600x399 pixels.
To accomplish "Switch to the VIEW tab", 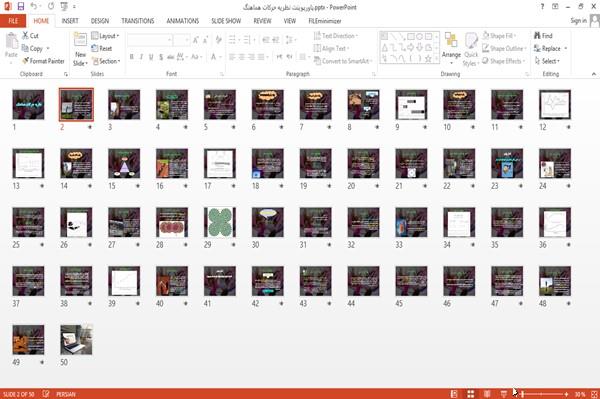I will [x=290, y=21].
